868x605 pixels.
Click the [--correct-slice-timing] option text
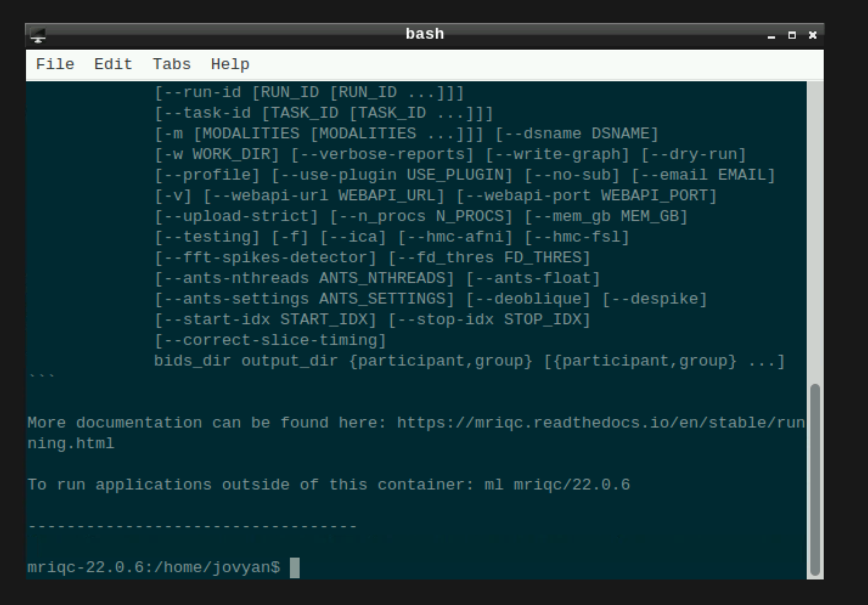[x=270, y=340]
